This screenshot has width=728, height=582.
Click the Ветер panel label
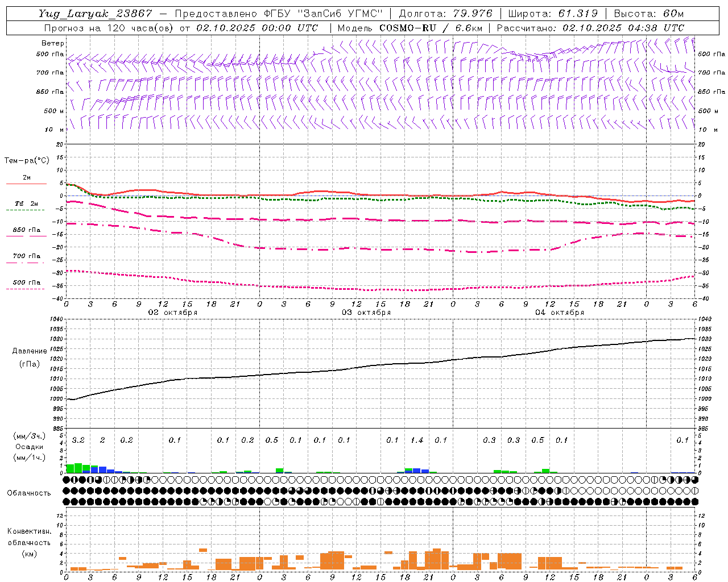coord(53,43)
